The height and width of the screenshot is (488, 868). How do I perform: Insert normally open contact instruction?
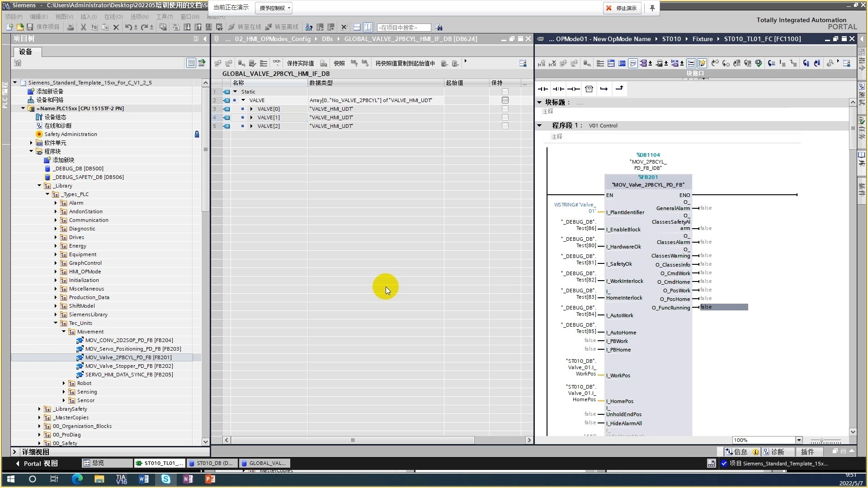(542, 89)
